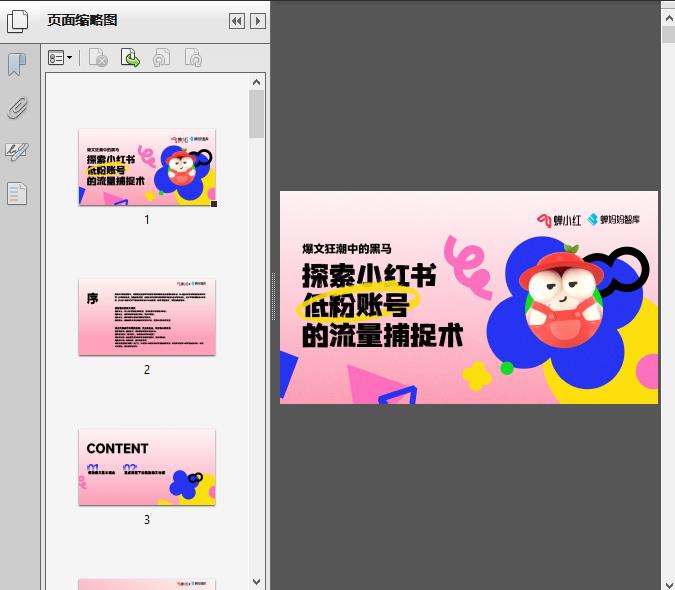Click the page number label 2 under its thumbnail
This screenshot has width=675, height=590.
(x=147, y=370)
